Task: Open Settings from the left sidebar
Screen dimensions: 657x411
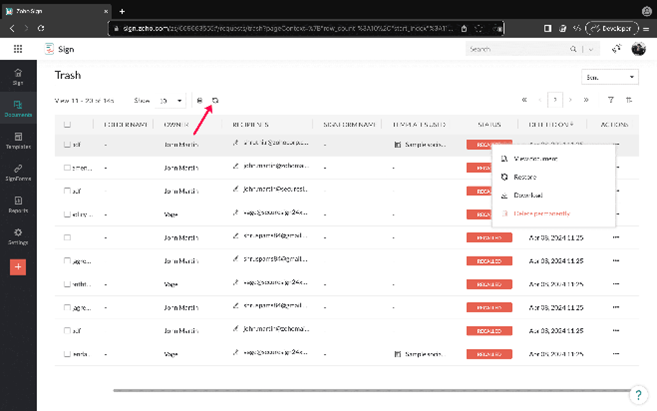Action: [19, 236]
